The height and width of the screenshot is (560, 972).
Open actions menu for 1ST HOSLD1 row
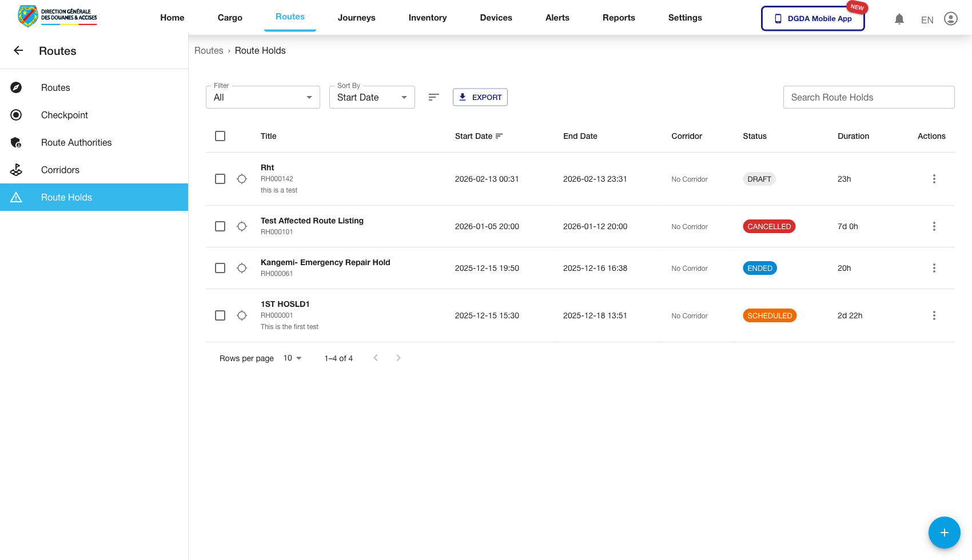coord(934,315)
